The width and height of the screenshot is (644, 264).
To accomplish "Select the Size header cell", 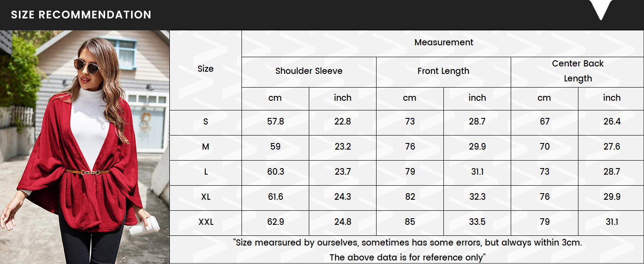I will tap(205, 69).
